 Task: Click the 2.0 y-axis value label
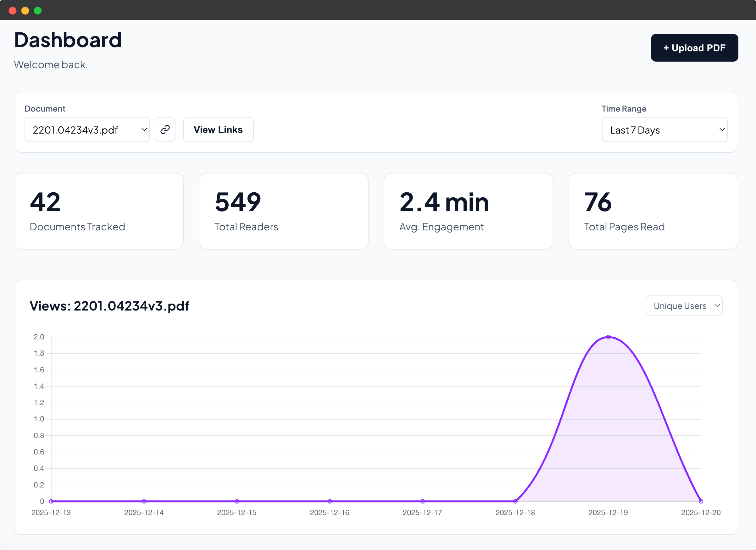click(x=39, y=337)
